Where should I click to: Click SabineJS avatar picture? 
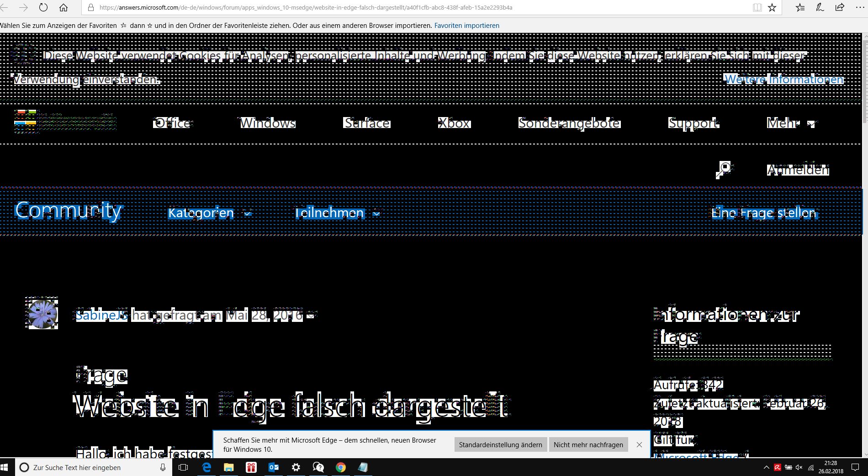pos(42,313)
